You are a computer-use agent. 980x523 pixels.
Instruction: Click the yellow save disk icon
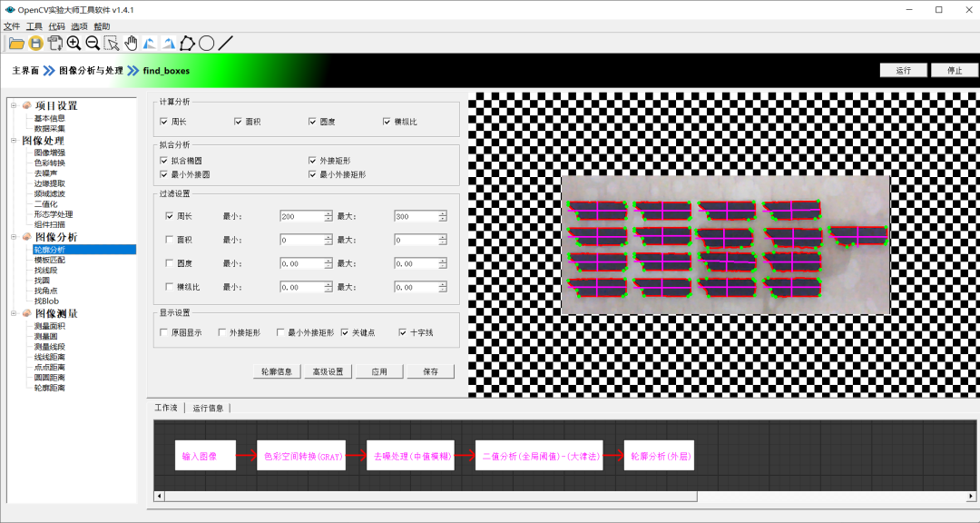pos(36,44)
